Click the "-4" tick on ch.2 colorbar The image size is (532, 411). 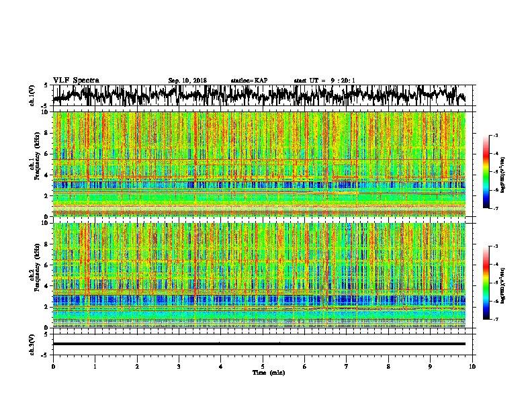pos(495,265)
